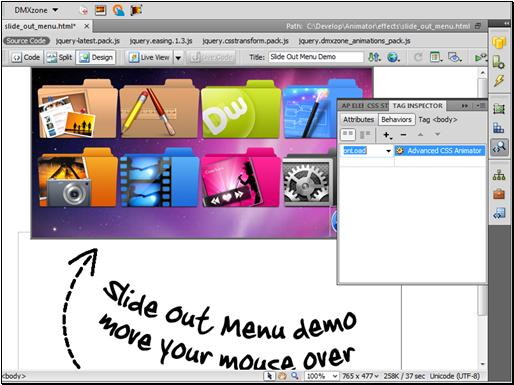
Task: Open the page with green gear dock icon
Action: pyautogui.click(x=499, y=62)
